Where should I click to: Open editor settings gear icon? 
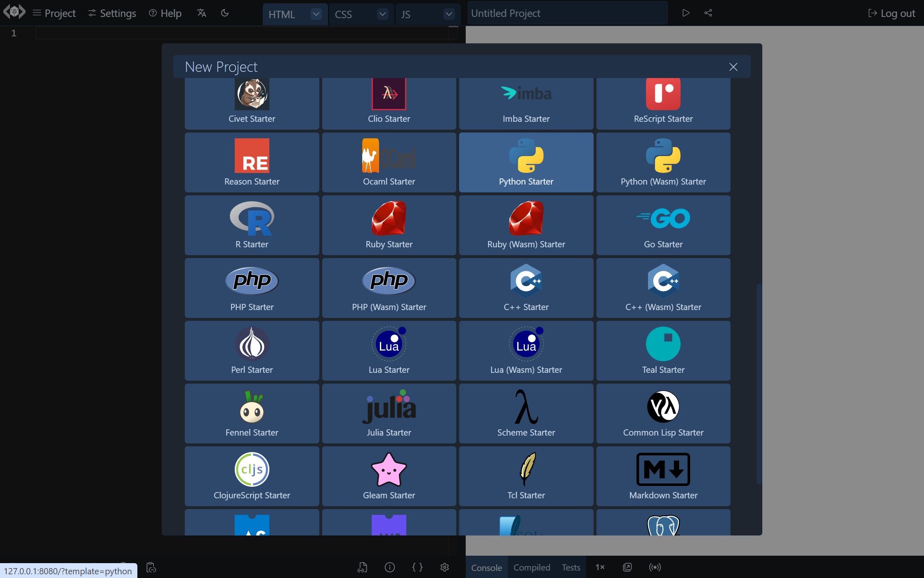[x=444, y=567]
